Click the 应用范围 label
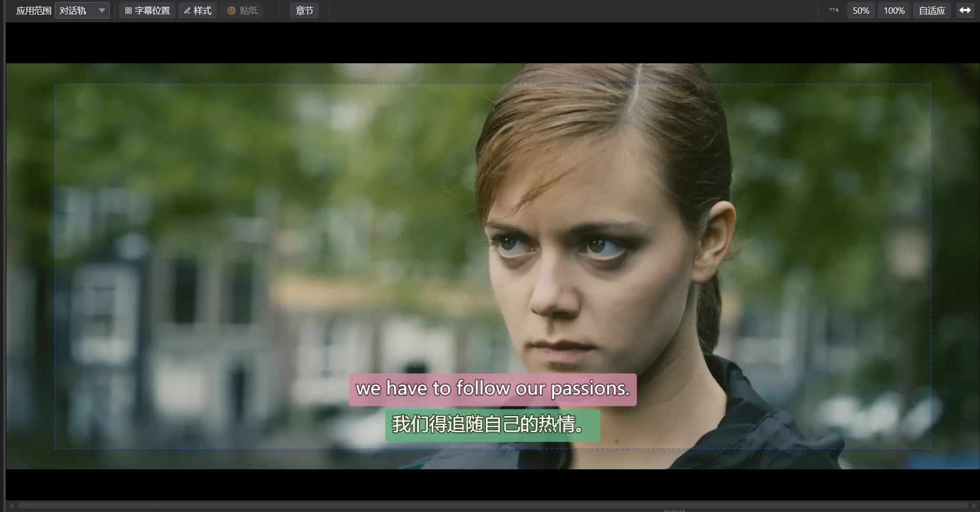The image size is (980, 512). pos(34,11)
